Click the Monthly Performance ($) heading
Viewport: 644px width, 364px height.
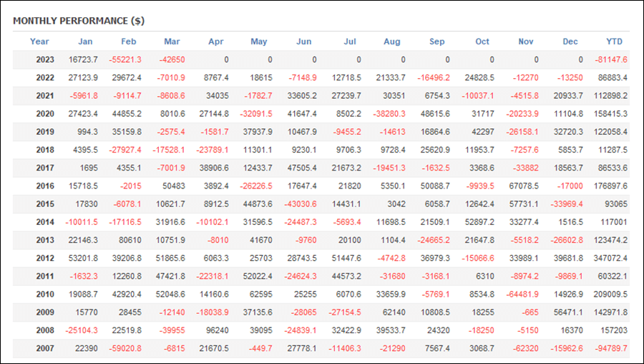(79, 21)
